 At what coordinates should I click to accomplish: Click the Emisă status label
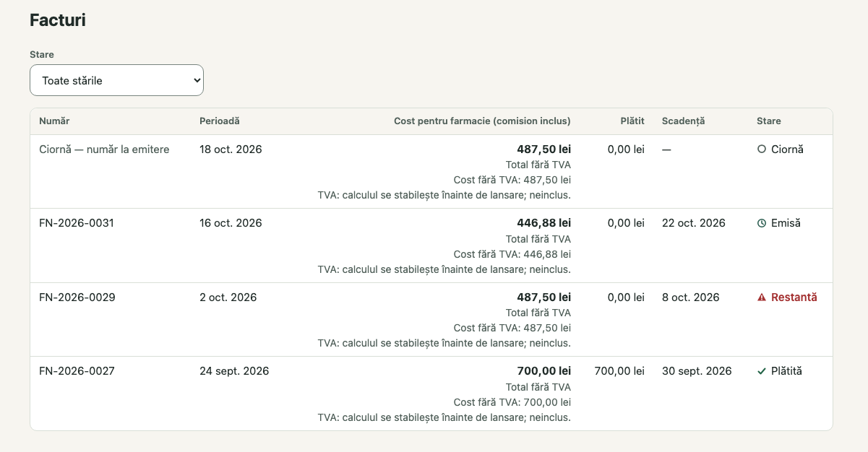tap(786, 223)
